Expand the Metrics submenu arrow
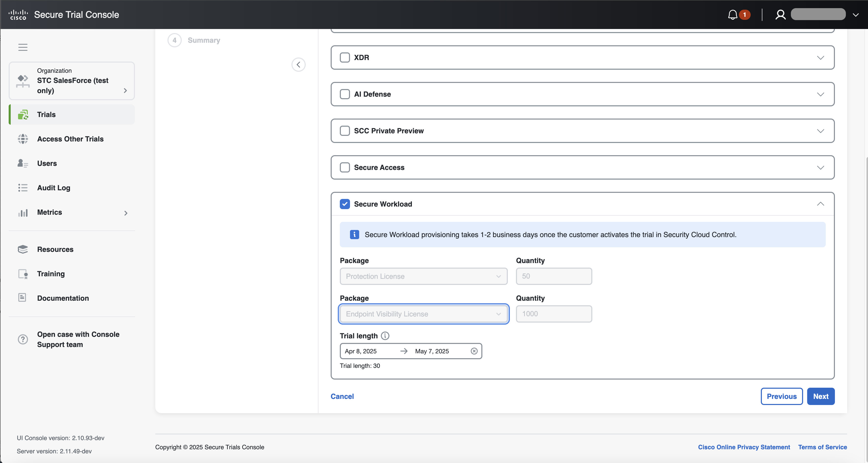 126,213
